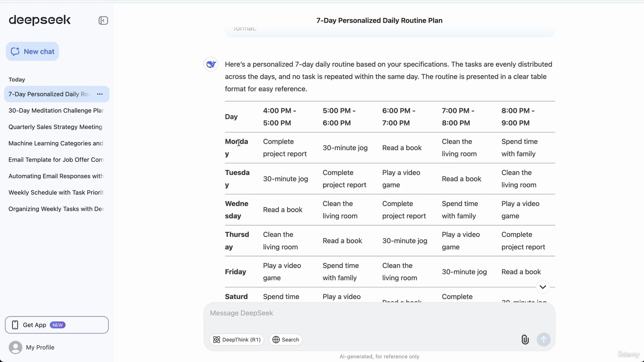The image size is (644, 362).
Task: Open Email Template for Job Offer chat
Action: [56, 160]
